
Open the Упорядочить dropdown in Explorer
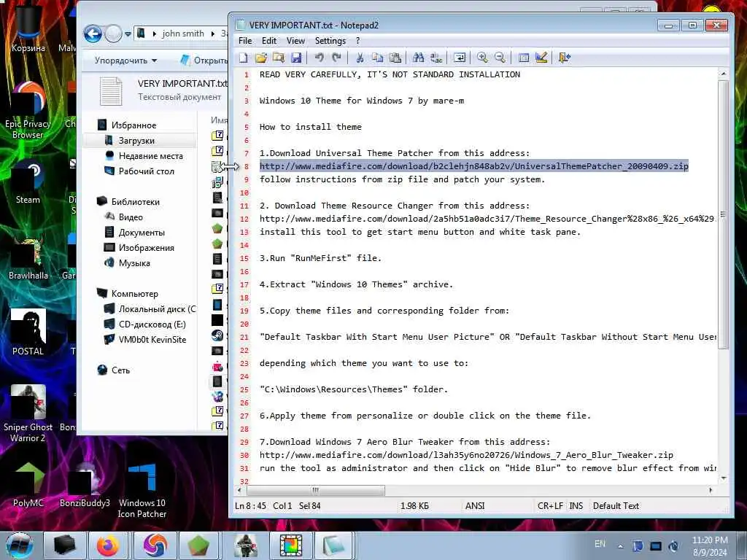pyautogui.click(x=125, y=61)
